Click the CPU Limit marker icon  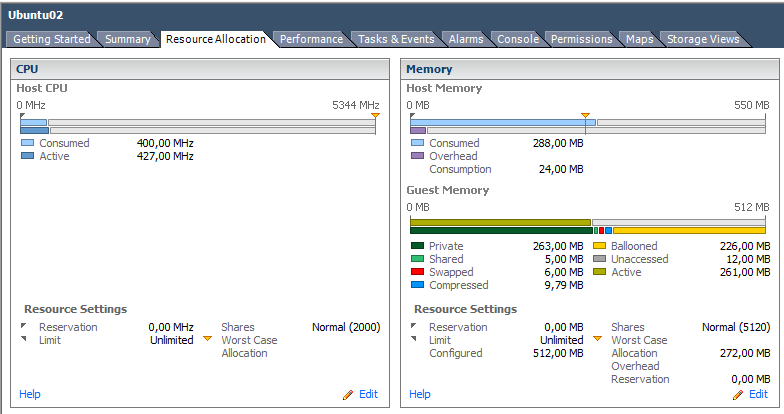[24, 339]
